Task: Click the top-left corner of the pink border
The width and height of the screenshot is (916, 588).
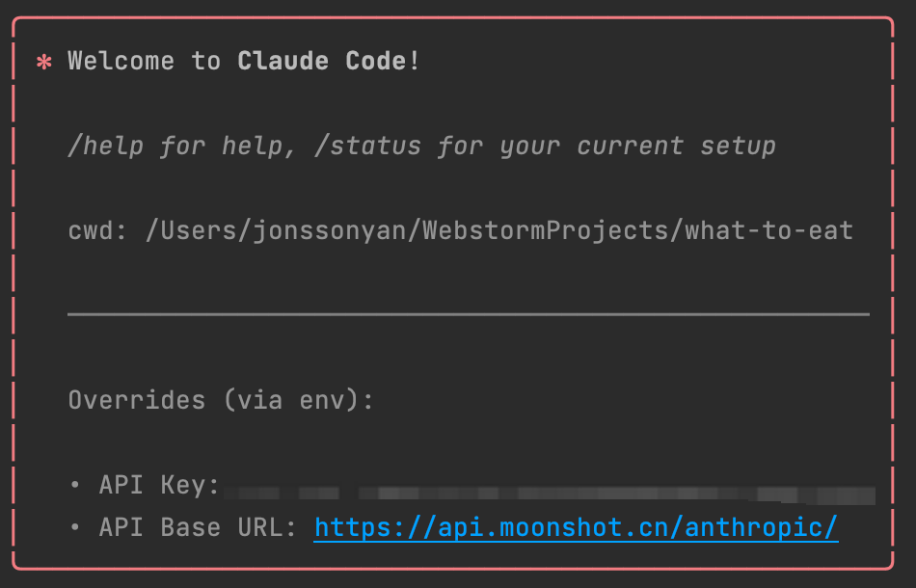Action: (x=15, y=21)
